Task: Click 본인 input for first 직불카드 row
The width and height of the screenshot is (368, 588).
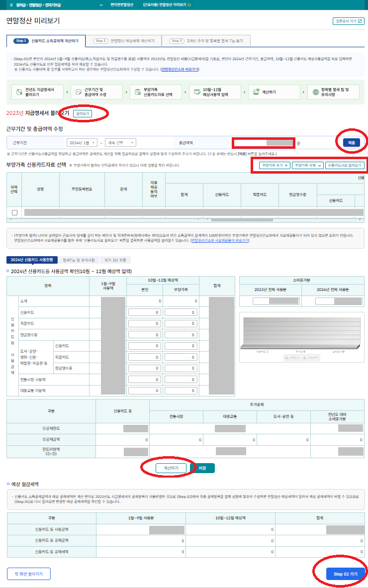Action: click(145, 323)
